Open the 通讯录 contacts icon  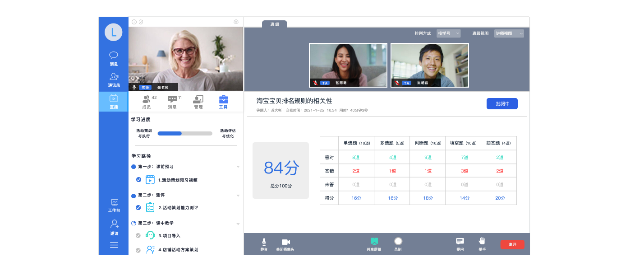tap(114, 77)
